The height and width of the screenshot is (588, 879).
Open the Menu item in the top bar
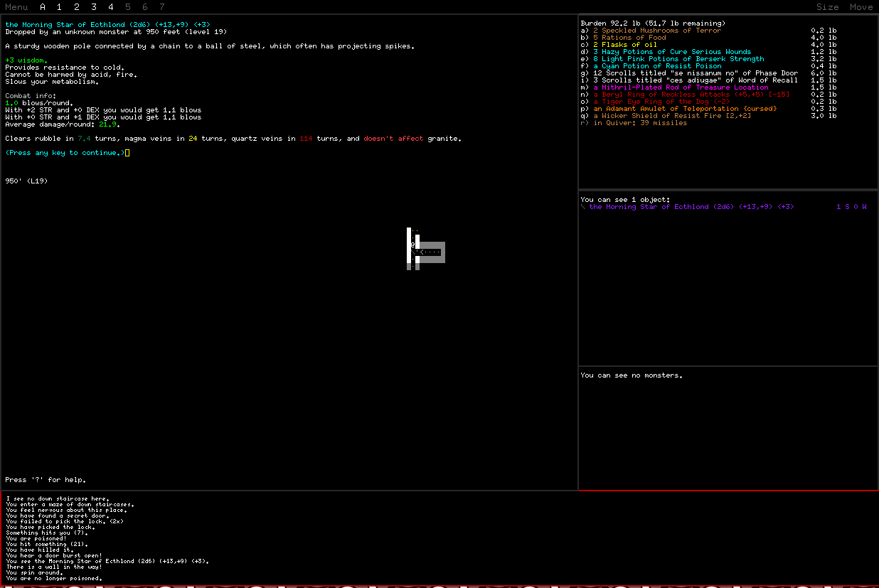(x=16, y=6)
